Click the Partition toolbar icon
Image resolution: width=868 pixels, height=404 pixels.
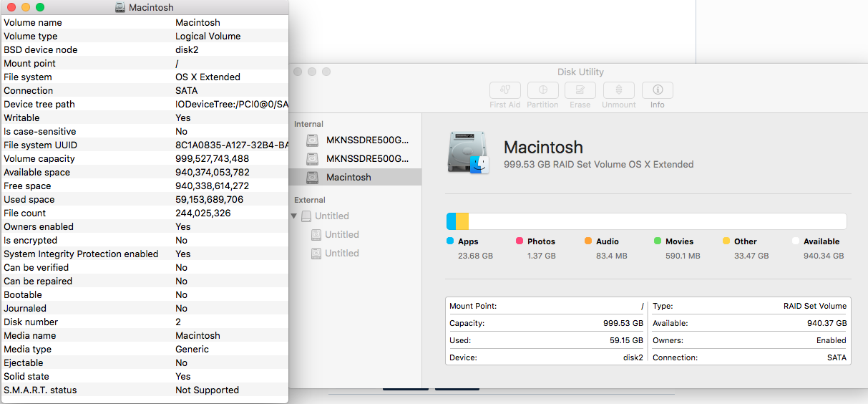click(x=542, y=90)
